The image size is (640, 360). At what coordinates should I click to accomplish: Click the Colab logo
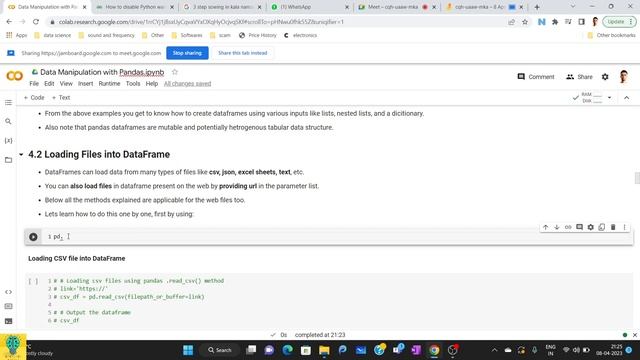point(15,76)
